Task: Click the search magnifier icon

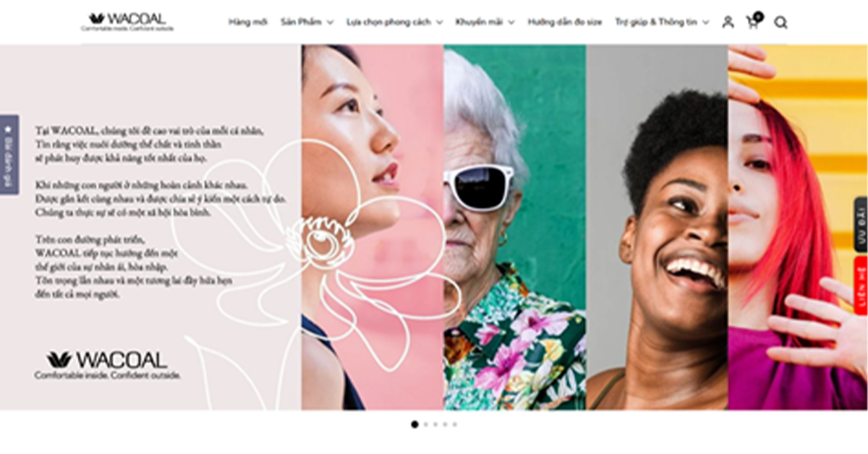Action: 780,22
